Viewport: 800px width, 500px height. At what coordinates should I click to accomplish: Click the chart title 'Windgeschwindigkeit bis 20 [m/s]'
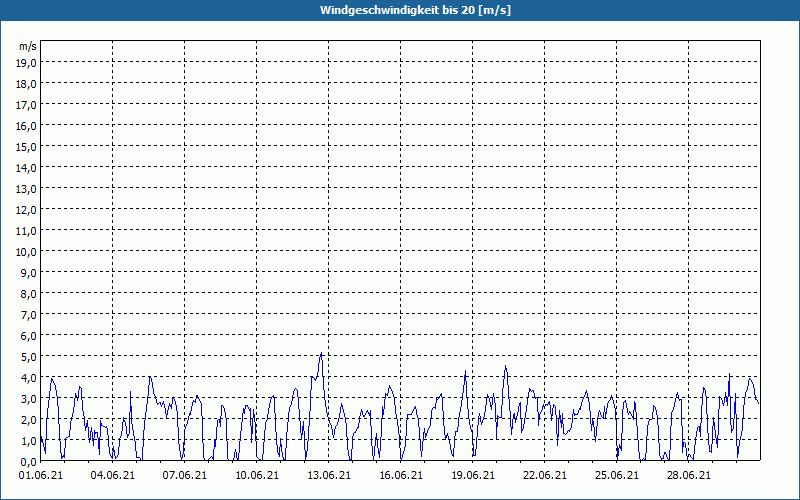pos(400,10)
